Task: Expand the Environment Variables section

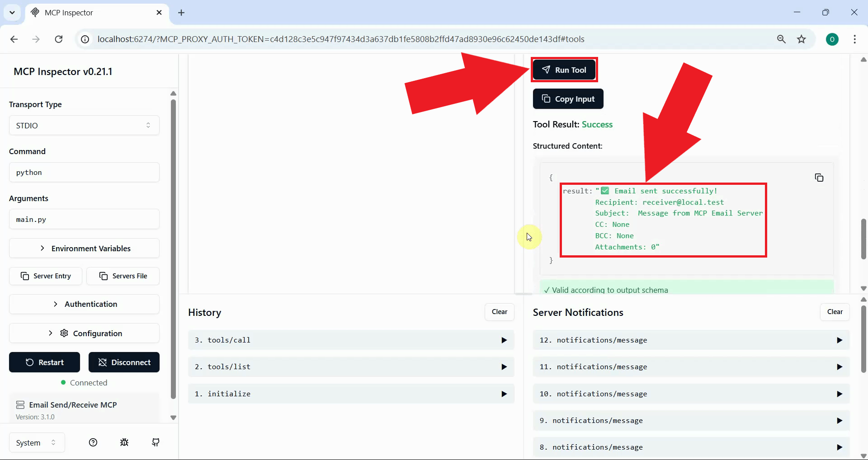Action: point(84,248)
